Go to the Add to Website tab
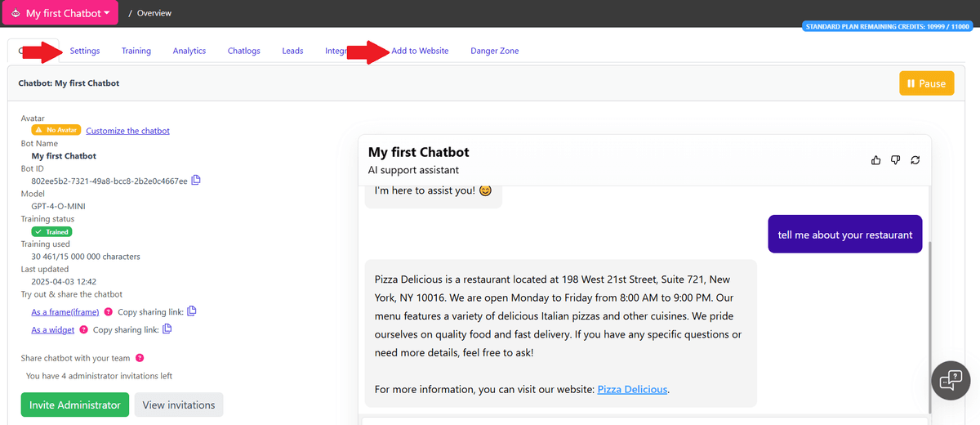 (x=420, y=51)
